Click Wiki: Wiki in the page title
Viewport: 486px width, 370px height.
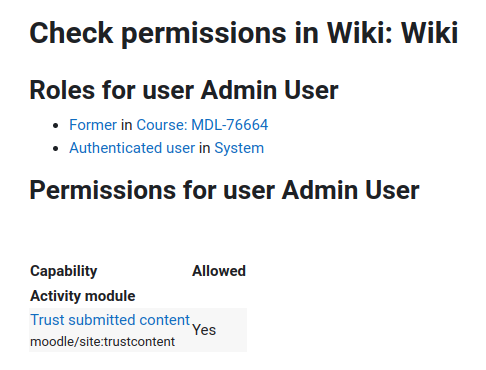point(392,33)
